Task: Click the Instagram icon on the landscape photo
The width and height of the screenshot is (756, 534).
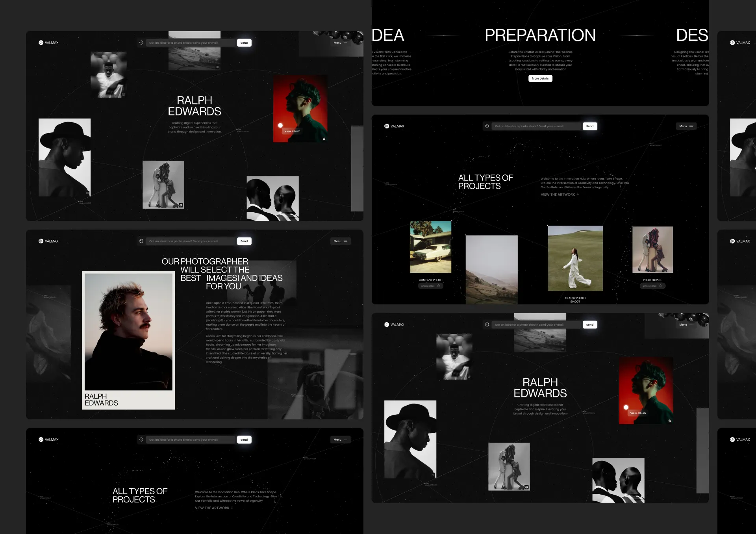Action: 217,67
